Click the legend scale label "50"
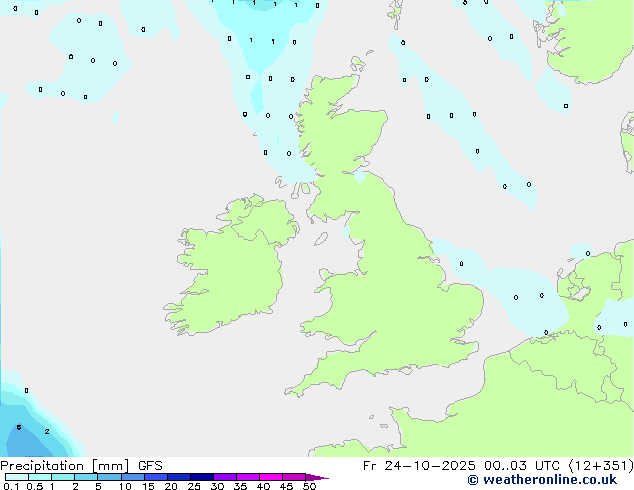Image resolution: width=634 pixels, height=490 pixels. [x=309, y=486]
